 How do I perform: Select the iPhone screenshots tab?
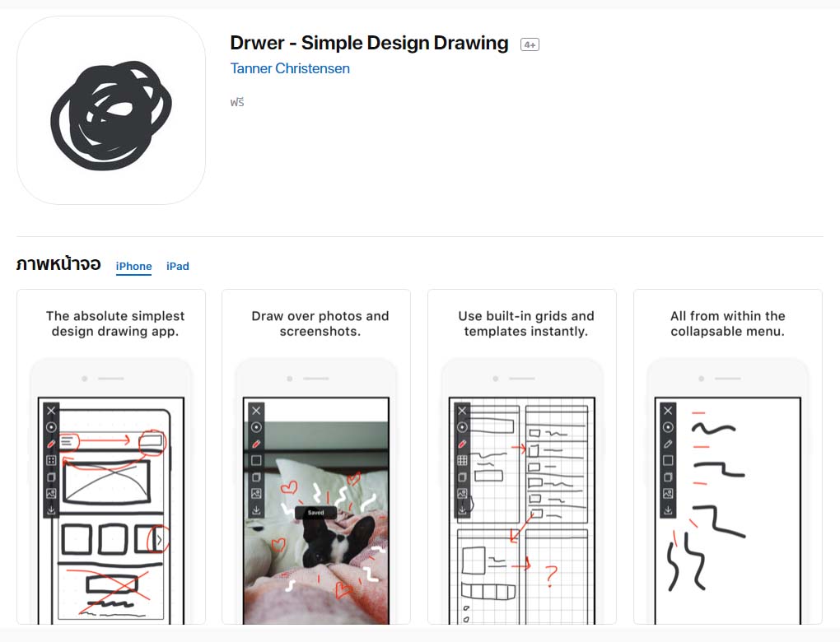pyautogui.click(x=133, y=266)
